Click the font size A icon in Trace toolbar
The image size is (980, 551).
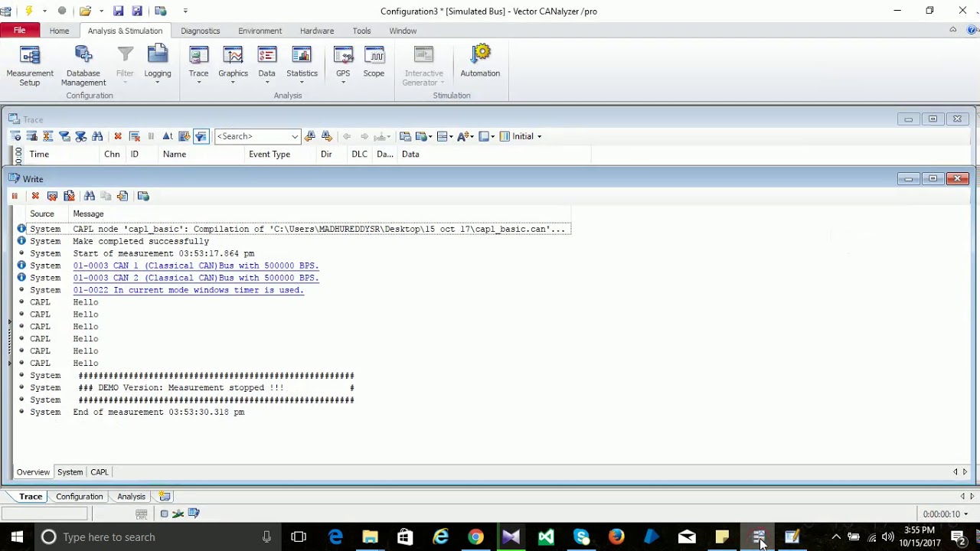465,136
